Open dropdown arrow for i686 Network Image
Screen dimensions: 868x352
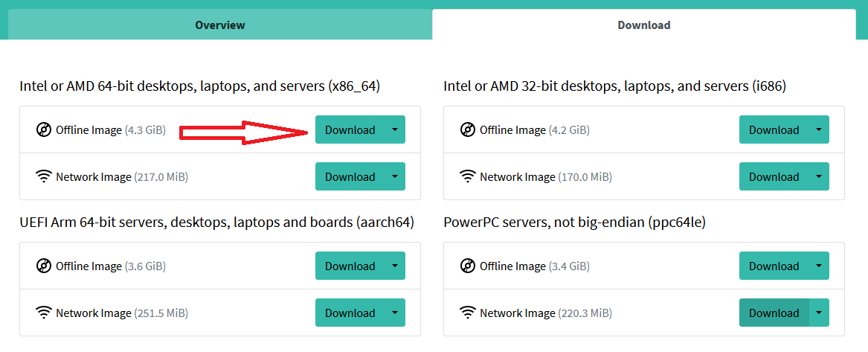tap(819, 177)
